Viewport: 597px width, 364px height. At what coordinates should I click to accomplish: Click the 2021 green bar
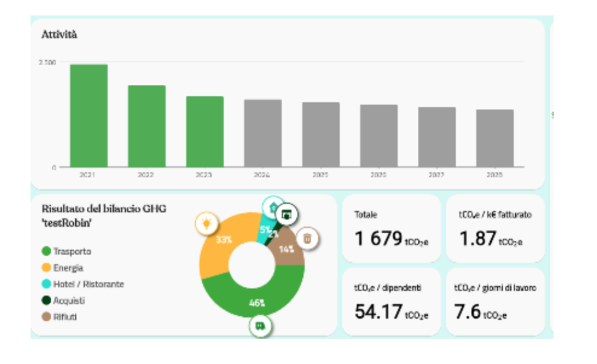pos(89,116)
